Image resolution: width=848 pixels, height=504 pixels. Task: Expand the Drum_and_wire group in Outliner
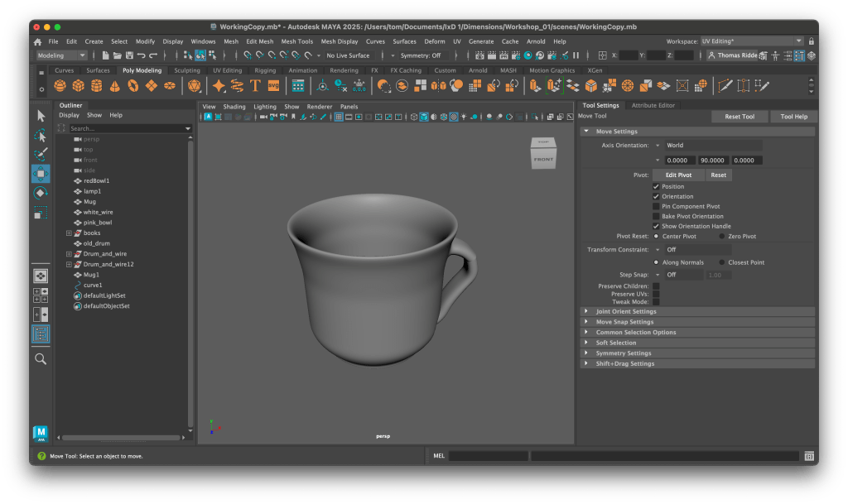click(x=70, y=254)
